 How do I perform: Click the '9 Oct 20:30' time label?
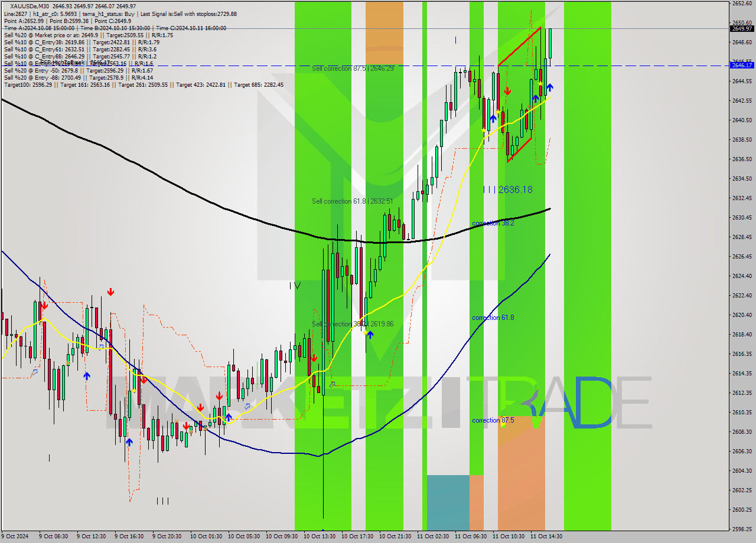(168, 537)
